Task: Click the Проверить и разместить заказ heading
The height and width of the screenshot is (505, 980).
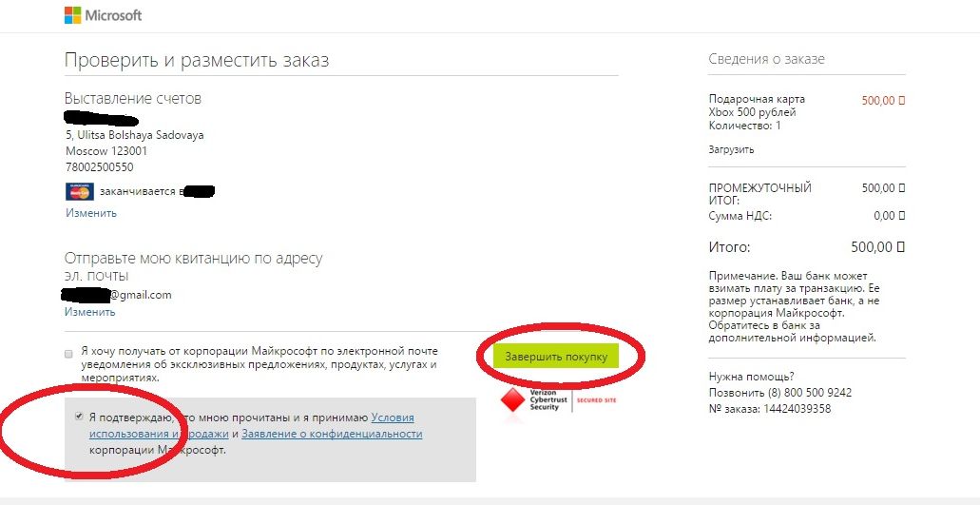Action: (x=197, y=61)
